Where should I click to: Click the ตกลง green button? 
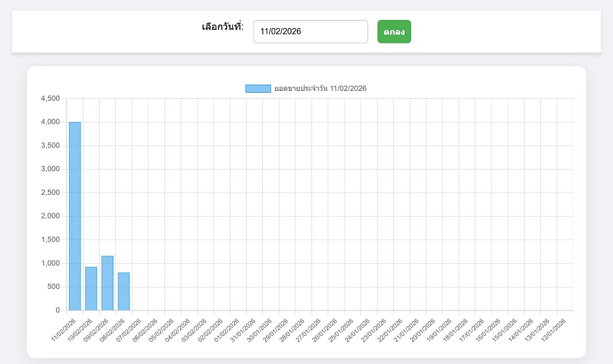394,32
